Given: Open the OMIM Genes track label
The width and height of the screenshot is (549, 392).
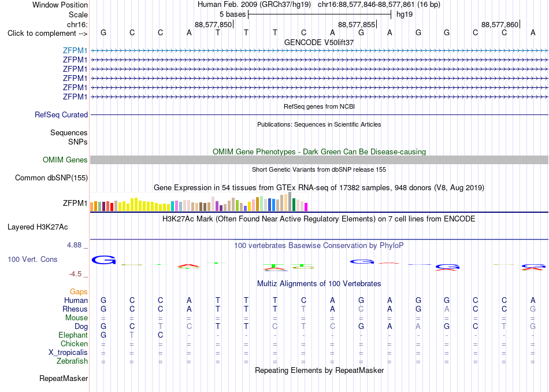Looking at the screenshot, I should [x=65, y=160].
